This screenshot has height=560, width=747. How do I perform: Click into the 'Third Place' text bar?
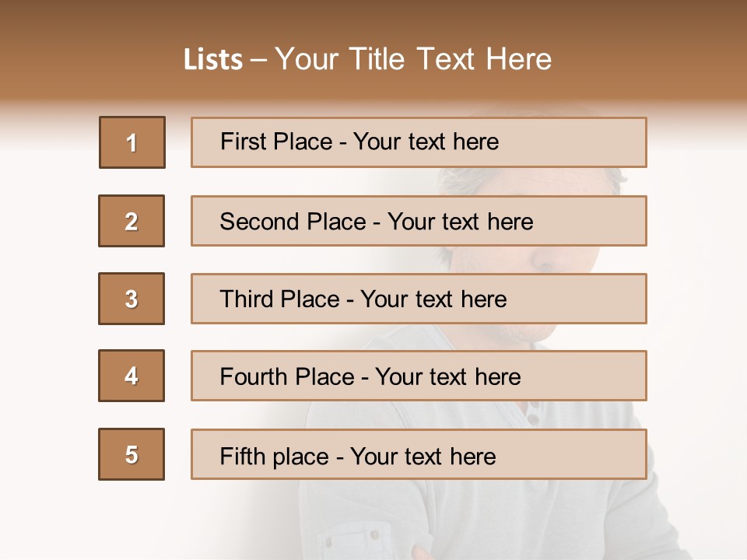pos(419,299)
